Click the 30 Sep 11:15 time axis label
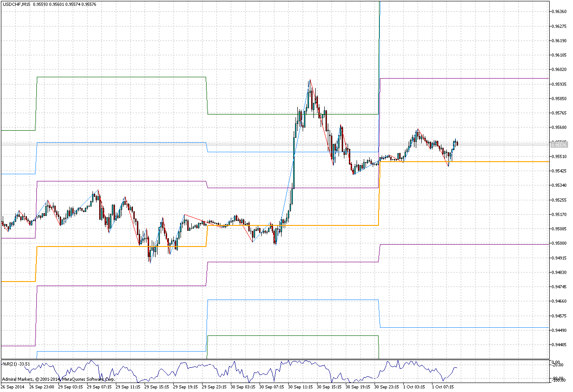This screenshot has height=392, width=573. (301, 386)
